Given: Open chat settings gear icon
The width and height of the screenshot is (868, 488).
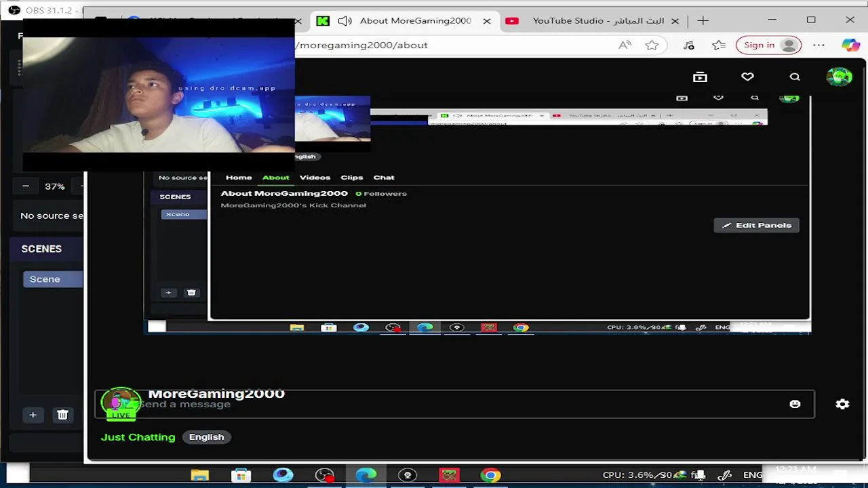Looking at the screenshot, I should point(842,404).
